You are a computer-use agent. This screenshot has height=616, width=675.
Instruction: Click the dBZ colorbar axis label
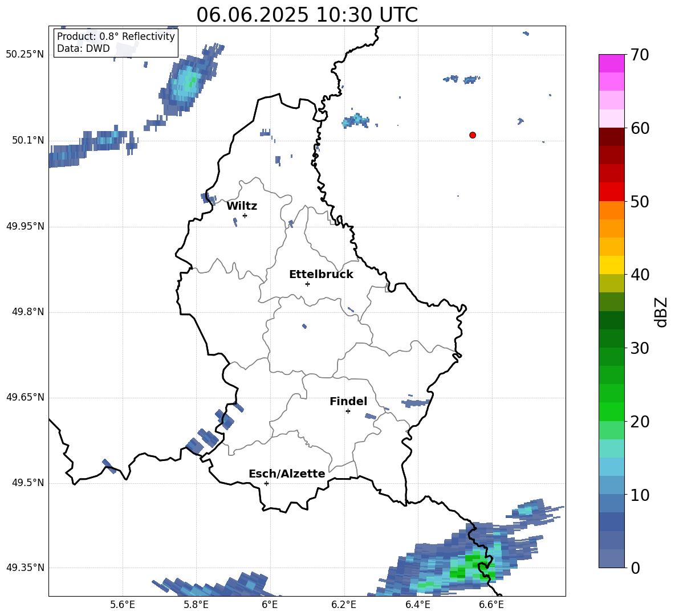click(x=661, y=312)
